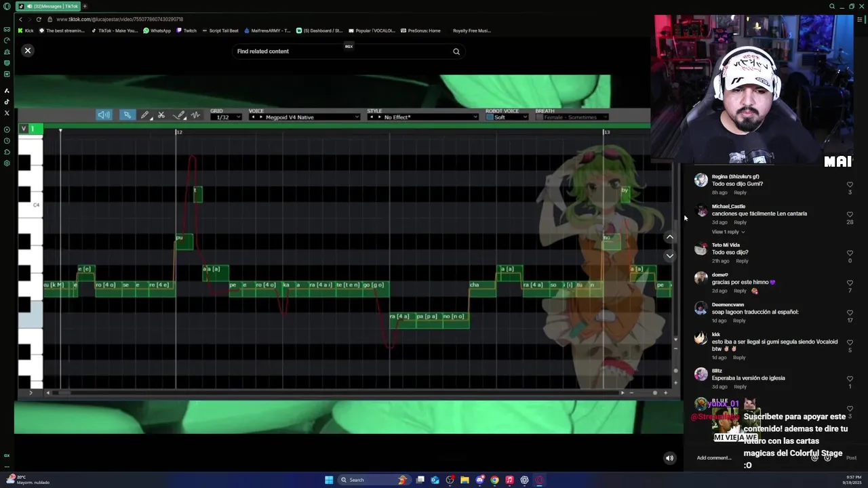Open the Royalty Free Music bookmark
The height and width of the screenshot is (488, 868).
click(471, 30)
